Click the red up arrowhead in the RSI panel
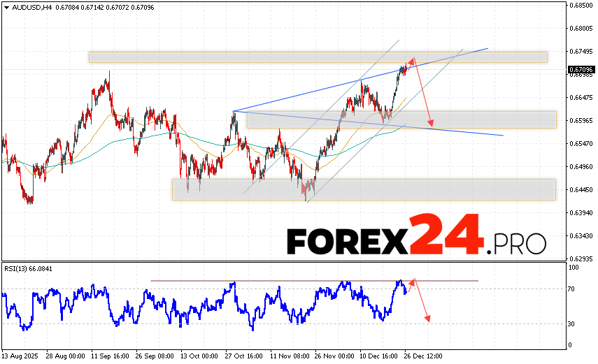This screenshot has height=364, width=598. (x=412, y=282)
